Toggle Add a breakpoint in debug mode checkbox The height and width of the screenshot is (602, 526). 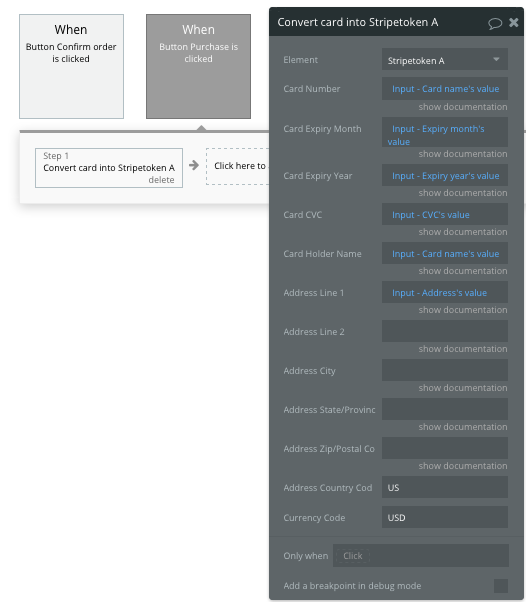coord(501,586)
